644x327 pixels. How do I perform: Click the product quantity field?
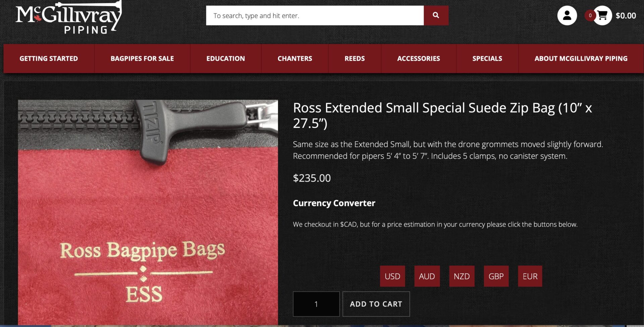tap(316, 304)
